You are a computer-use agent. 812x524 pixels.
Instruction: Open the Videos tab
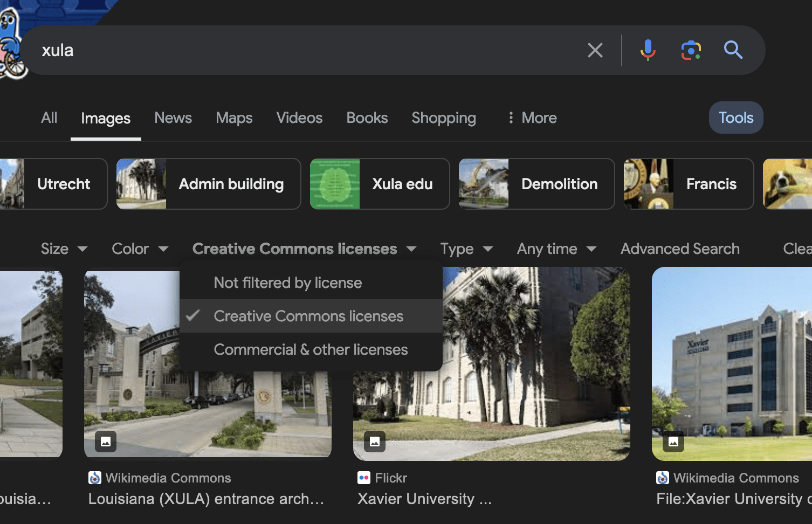(x=299, y=118)
